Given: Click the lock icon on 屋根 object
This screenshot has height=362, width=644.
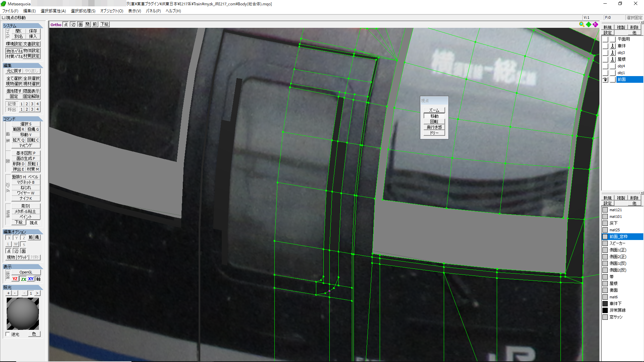Looking at the screenshot, I should click(x=612, y=59).
